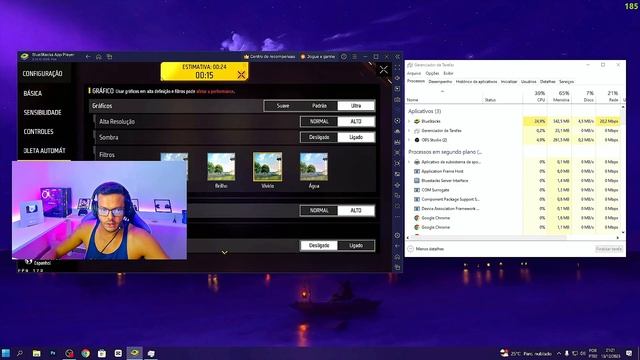Image resolution: width=640 pixels, height=360 pixels.
Task: Open Opções menu in Task Manager
Action: tap(432, 73)
